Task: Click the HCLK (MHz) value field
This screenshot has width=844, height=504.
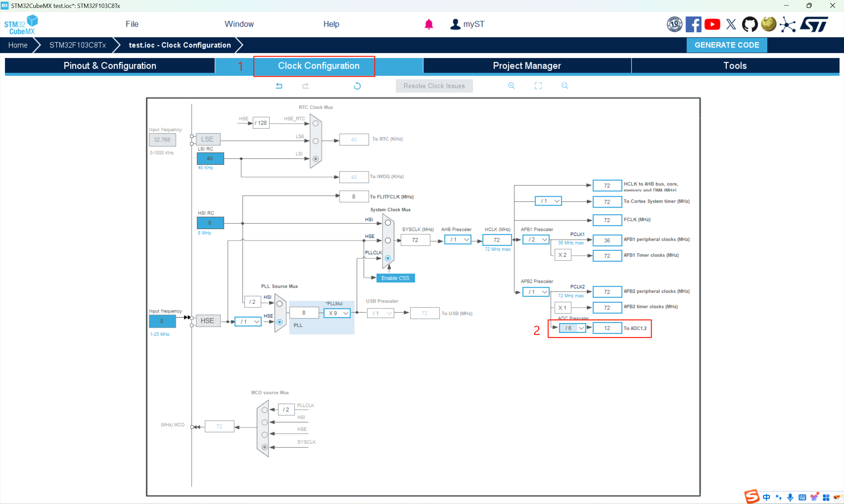Action: (497, 240)
